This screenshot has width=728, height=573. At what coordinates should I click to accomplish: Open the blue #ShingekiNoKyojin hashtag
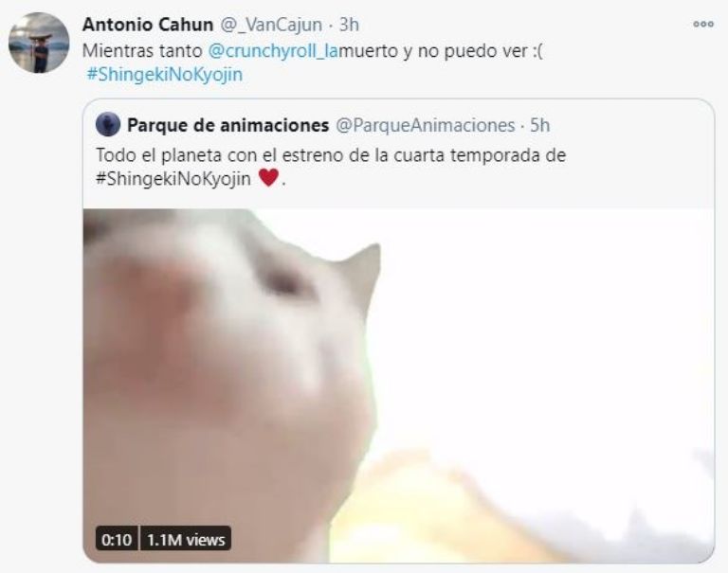164,75
